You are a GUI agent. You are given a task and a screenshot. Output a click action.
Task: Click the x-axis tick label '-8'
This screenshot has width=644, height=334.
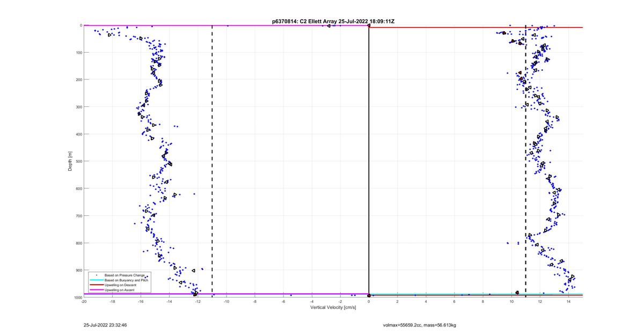point(255,301)
